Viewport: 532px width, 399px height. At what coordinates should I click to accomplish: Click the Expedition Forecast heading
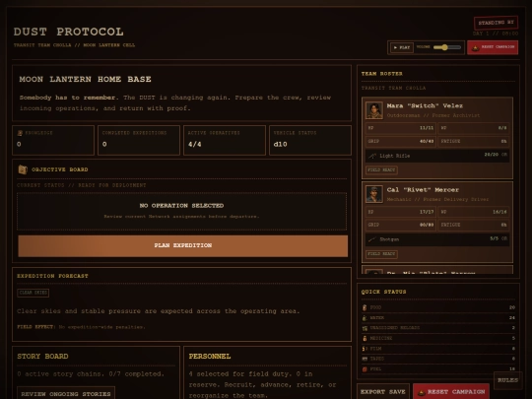(x=52, y=276)
